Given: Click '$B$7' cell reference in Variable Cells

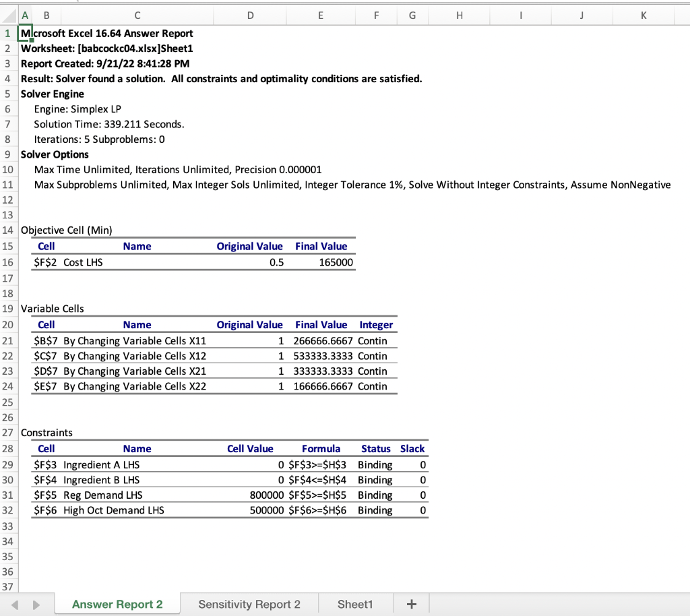Looking at the screenshot, I should pyautogui.click(x=45, y=341).
